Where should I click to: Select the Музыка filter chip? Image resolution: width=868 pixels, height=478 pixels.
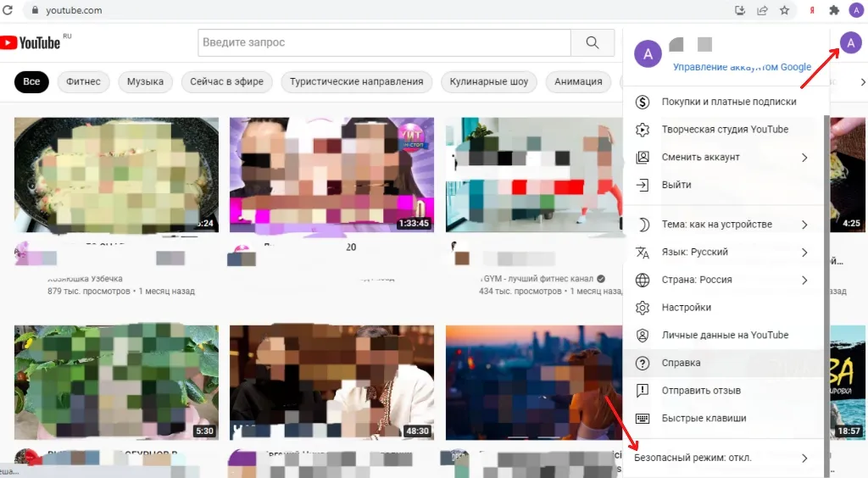145,82
